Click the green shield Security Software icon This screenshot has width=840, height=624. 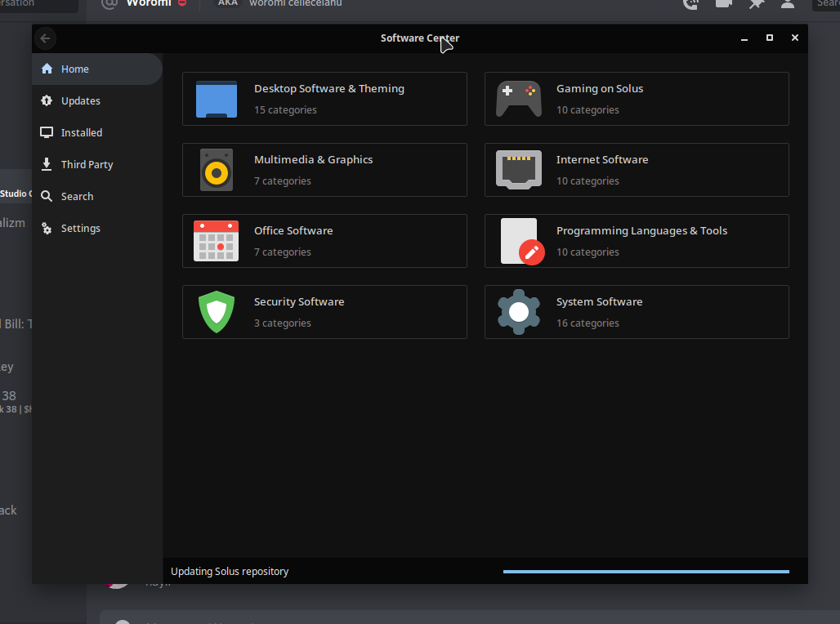(x=217, y=312)
